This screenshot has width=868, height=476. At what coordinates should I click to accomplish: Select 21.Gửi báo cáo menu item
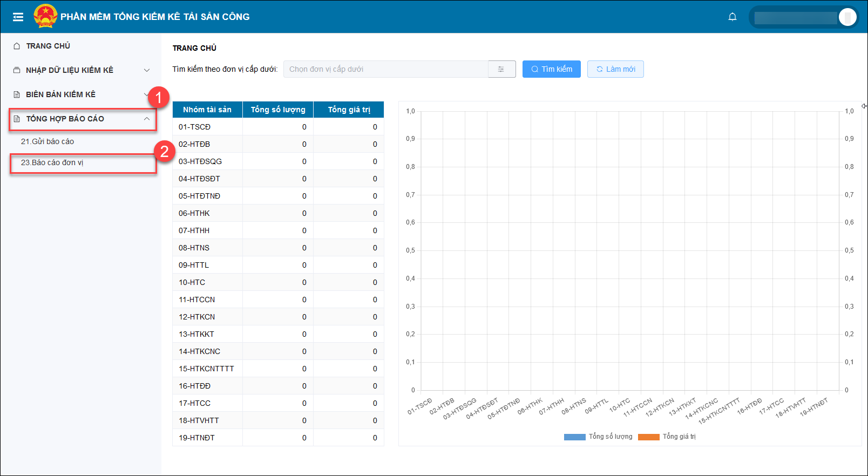(x=48, y=141)
